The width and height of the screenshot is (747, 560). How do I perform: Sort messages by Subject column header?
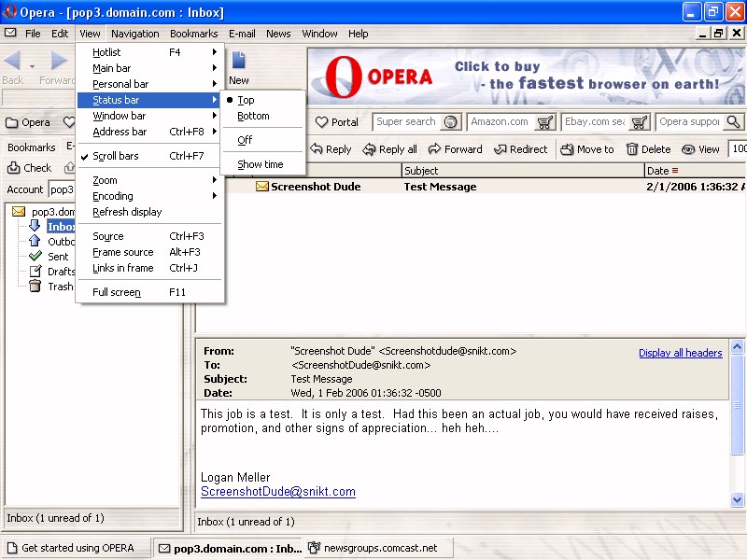pyautogui.click(x=523, y=171)
